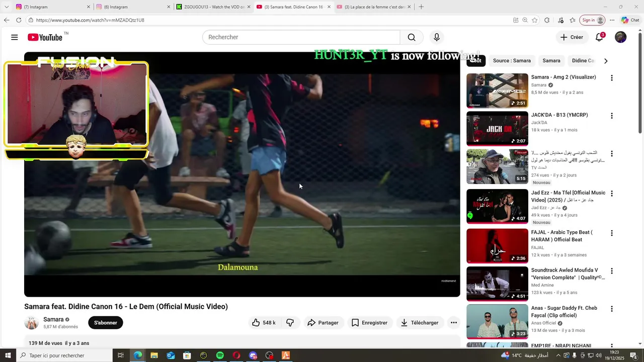Add page to favorites with star icon

pyautogui.click(x=535, y=20)
